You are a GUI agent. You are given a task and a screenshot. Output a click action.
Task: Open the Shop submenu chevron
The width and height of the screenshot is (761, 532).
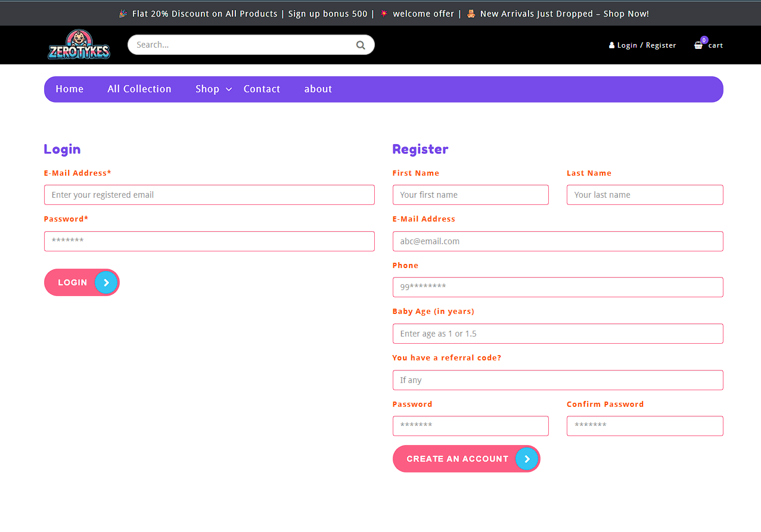tap(229, 90)
